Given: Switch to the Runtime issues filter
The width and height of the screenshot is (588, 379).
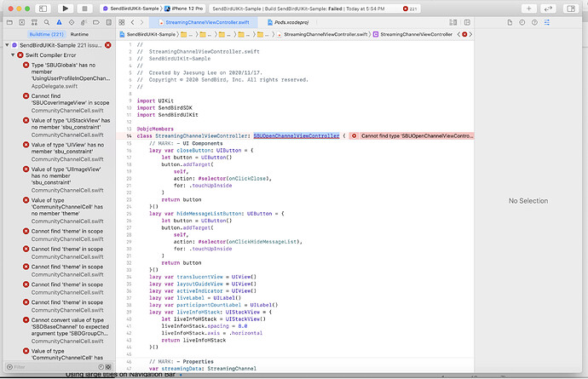Looking at the screenshot, I should 79,33.
